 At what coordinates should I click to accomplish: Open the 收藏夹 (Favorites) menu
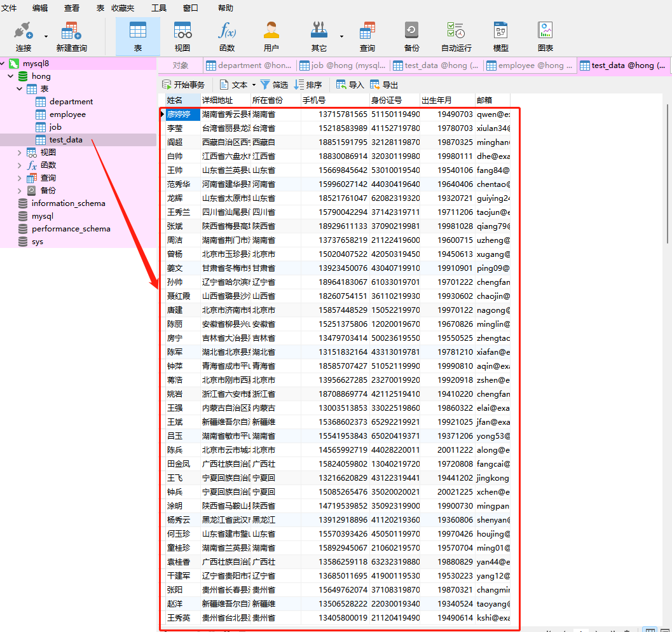tap(123, 8)
